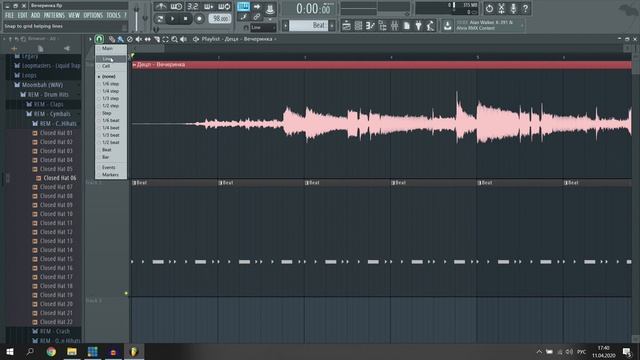Viewport: 640px width, 360px height.
Task: Open the global snap Line dropdown
Action: (263, 27)
